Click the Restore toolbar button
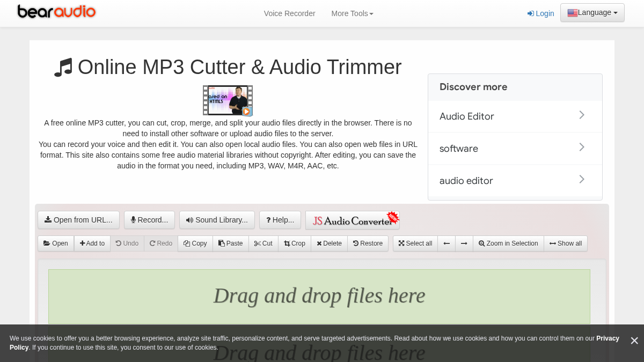 (x=368, y=243)
